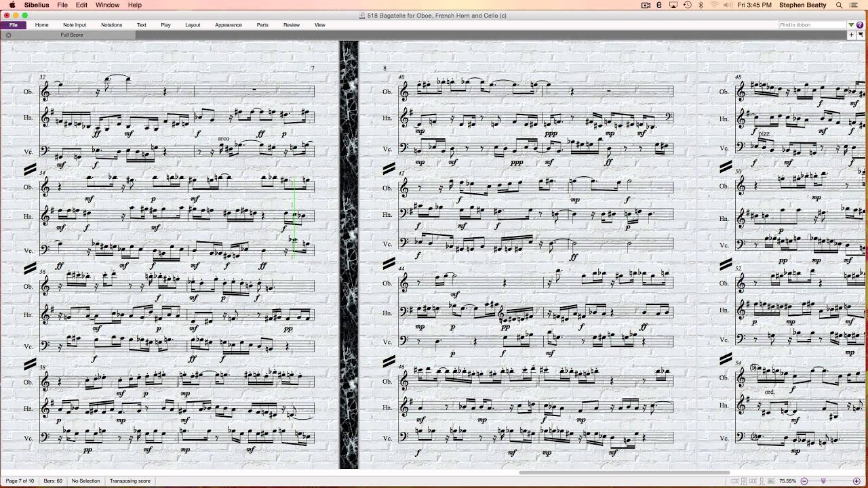Image resolution: width=868 pixels, height=488 pixels.
Task: Open the File tab in the ribbon
Action: tap(13, 25)
